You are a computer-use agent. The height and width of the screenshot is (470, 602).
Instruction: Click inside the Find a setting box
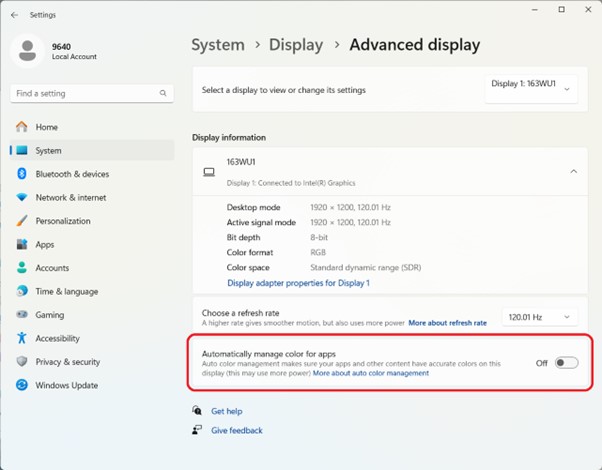pyautogui.click(x=84, y=93)
